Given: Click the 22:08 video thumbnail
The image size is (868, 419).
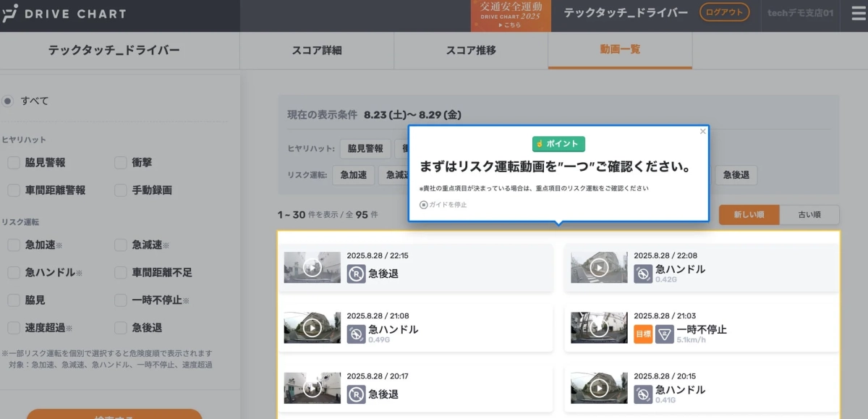Looking at the screenshot, I should point(599,267).
